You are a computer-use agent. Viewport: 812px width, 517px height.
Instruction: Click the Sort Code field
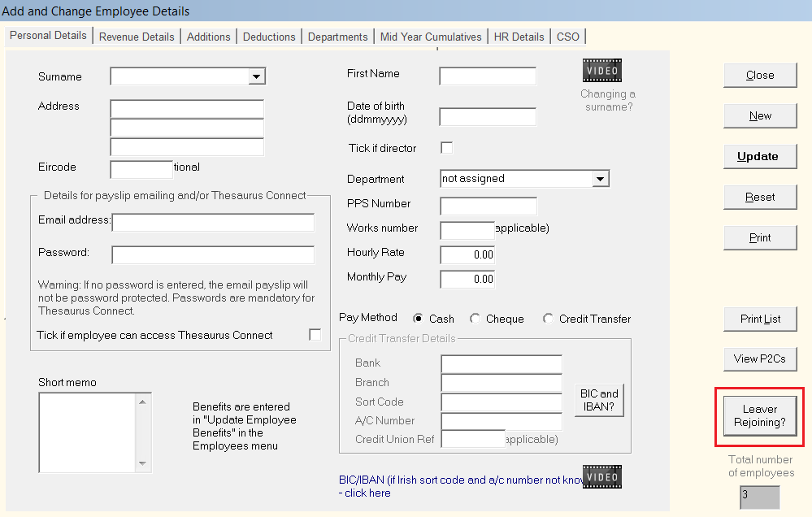pos(502,402)
